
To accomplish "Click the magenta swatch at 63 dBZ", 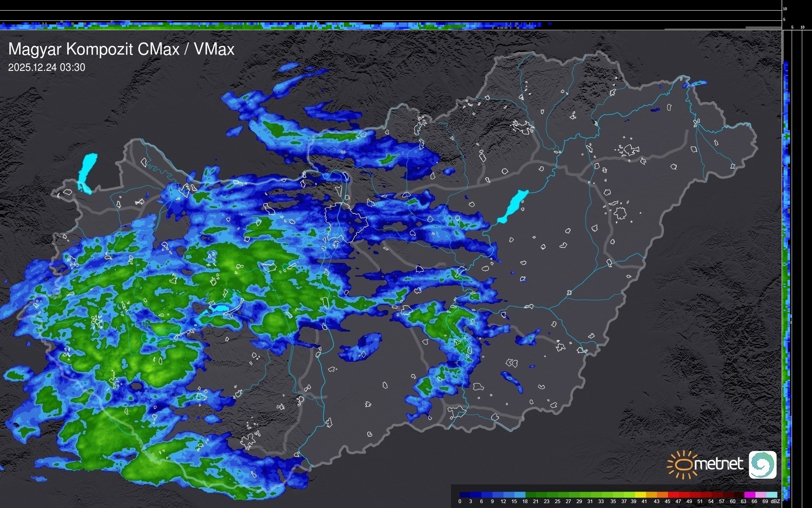I will (749, 495).
